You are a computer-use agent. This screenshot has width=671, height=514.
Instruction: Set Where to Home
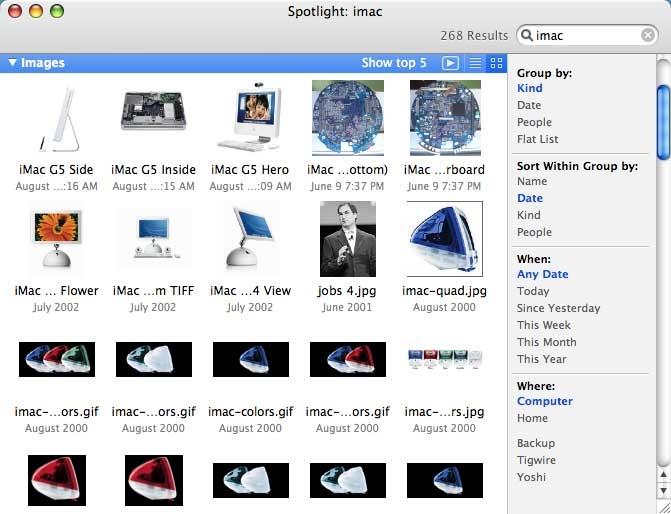(532, 418)
